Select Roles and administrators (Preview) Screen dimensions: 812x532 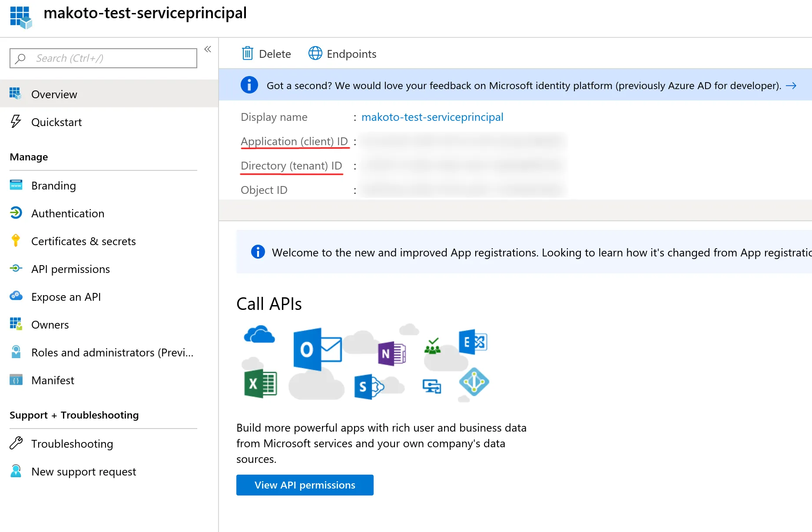point(112,352)
